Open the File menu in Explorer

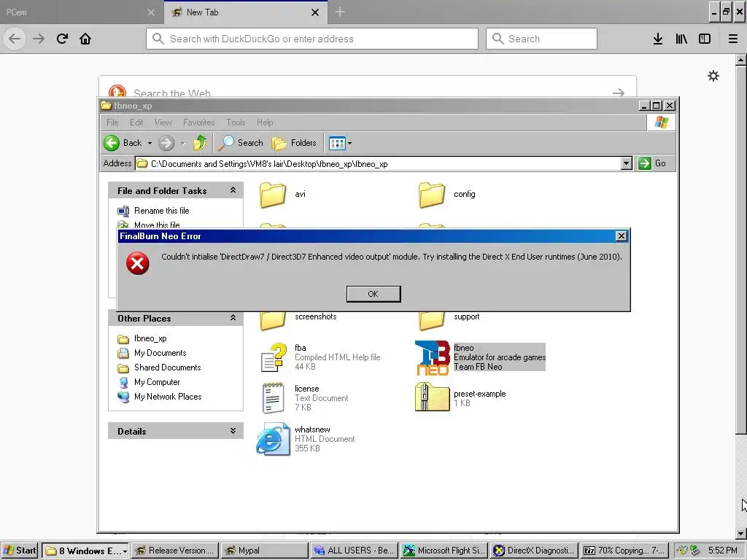tap(112, 122)
